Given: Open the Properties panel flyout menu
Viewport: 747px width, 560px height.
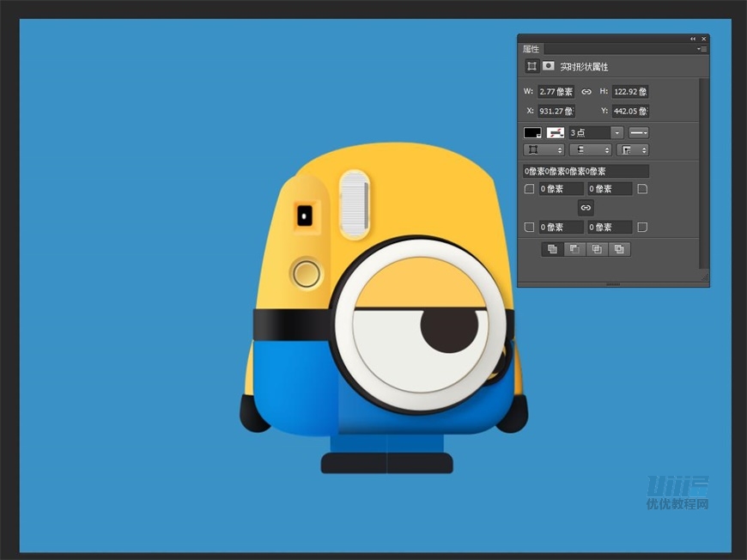Looking at the screenshot, I should click(x=701, y=50).
